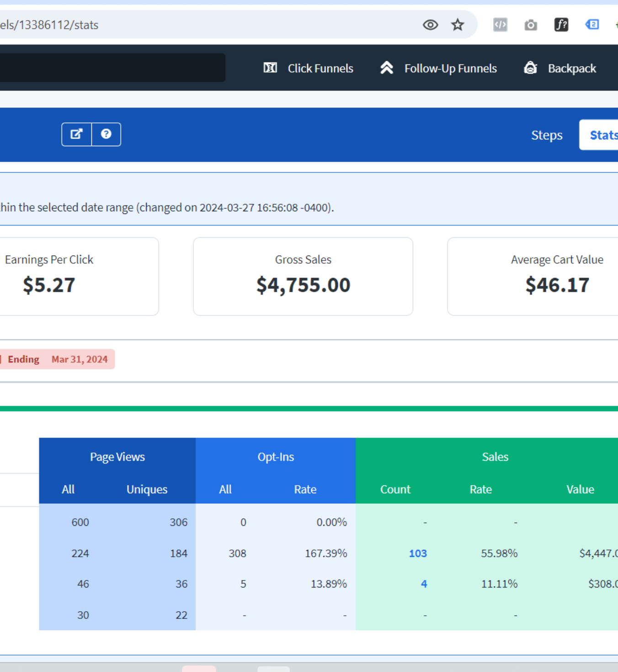The height and width of the screenshot is (672, 618).
Task: Click the 600 page views cell
Action: [80, 522]
